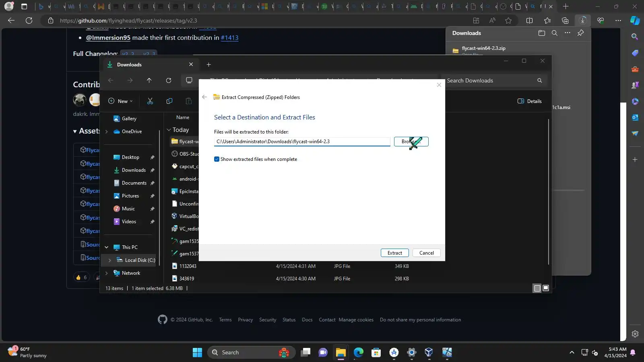Collapse This PC in navigation pane

[x=107, y=247]
